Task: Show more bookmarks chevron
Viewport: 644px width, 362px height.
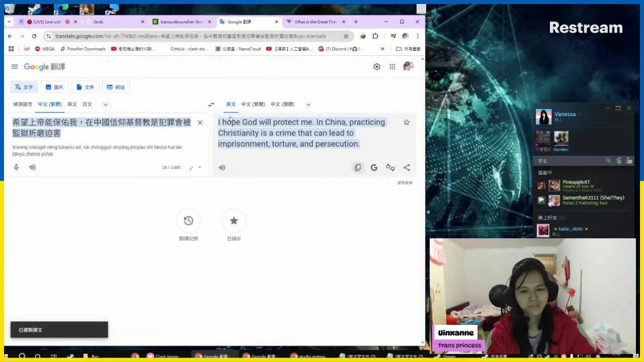Action: tap(382, 49)
